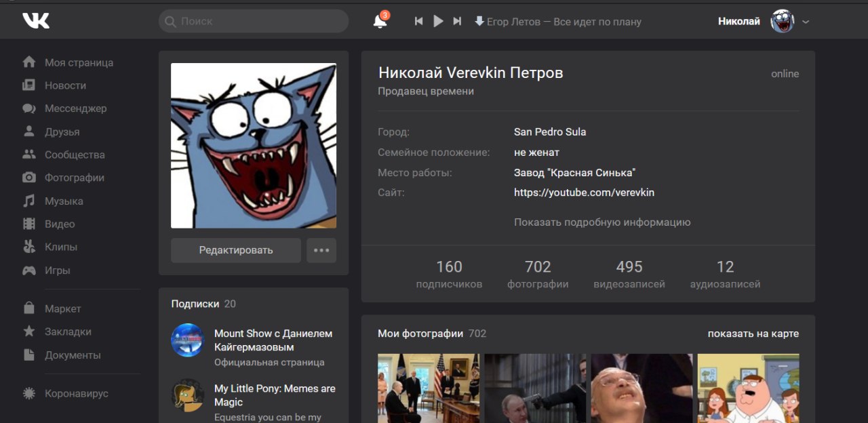Skip to next audio track
868x423 pixels.
(457, 22)
